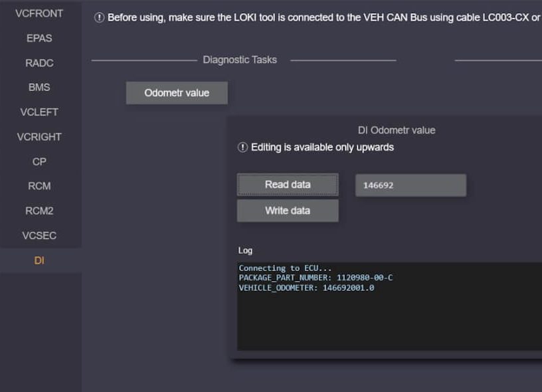Switch to the VCSEC module
The height and width of the screenshot is (392, 542).
click(x=39, y=235)
